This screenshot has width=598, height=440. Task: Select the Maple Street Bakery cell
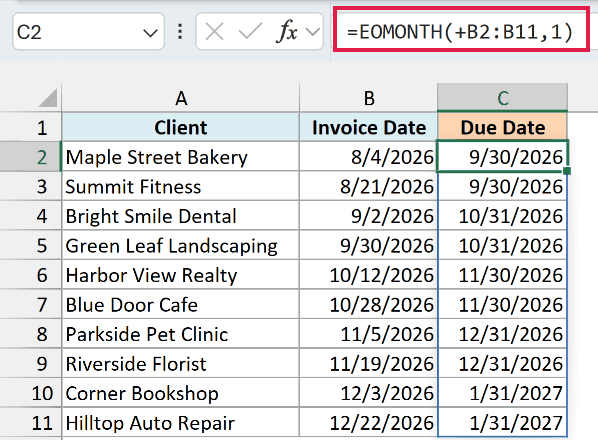tap(181, 156)
